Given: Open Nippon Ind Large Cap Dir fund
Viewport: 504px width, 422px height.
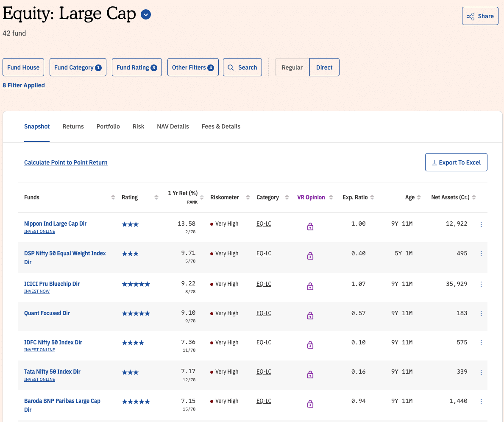Looking at the screenshot, I should (55, 224).
